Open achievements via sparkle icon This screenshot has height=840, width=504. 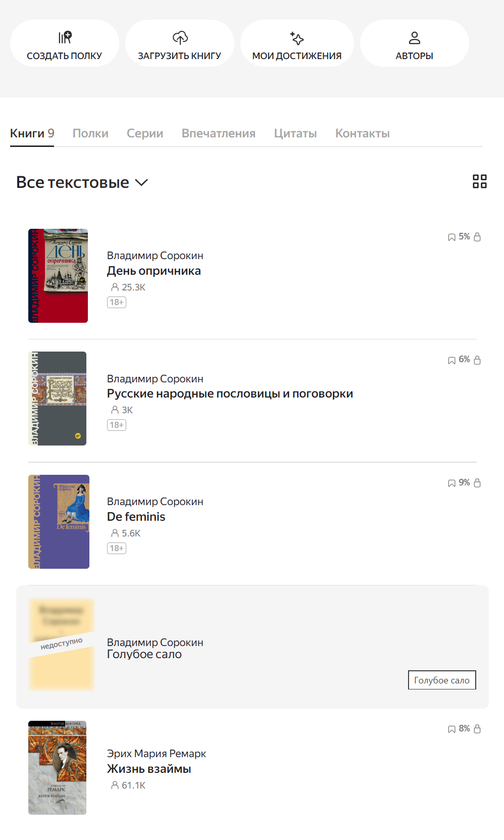(x=297, y=38)
